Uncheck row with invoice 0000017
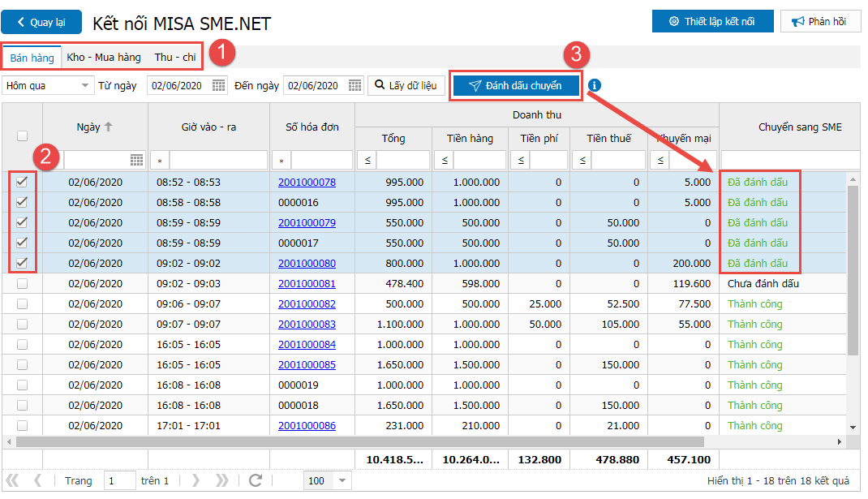The width and height of the screenshot is (868, 499). coord(22,243)
